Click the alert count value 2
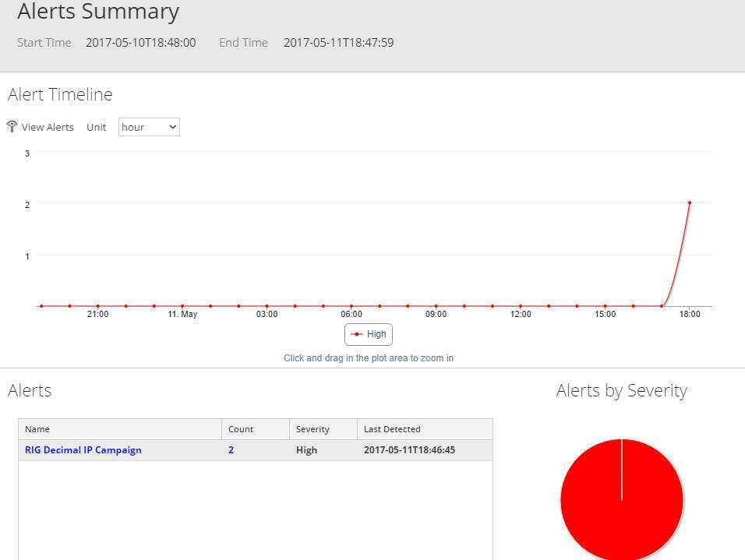The image size is (745, 560). [231, 450]
